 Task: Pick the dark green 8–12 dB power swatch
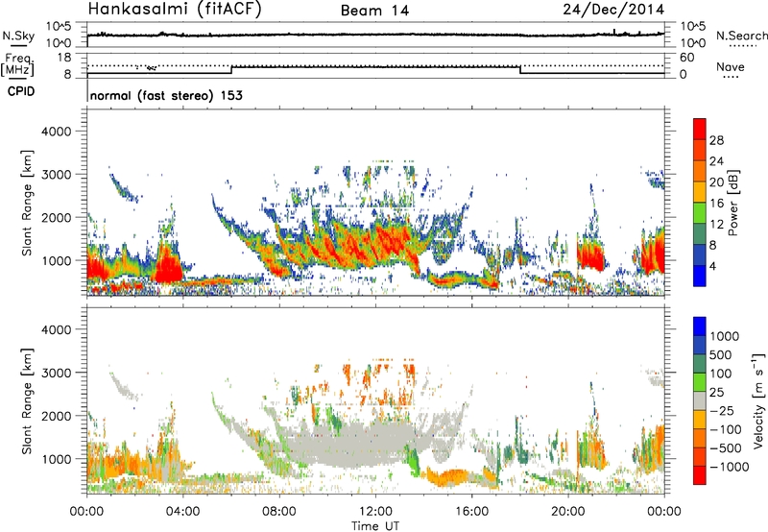point(700,234)
